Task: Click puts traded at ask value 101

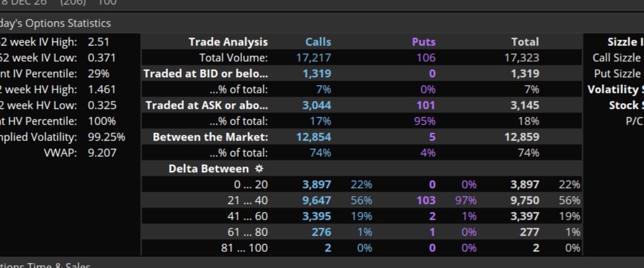Action: coord(426,105)
